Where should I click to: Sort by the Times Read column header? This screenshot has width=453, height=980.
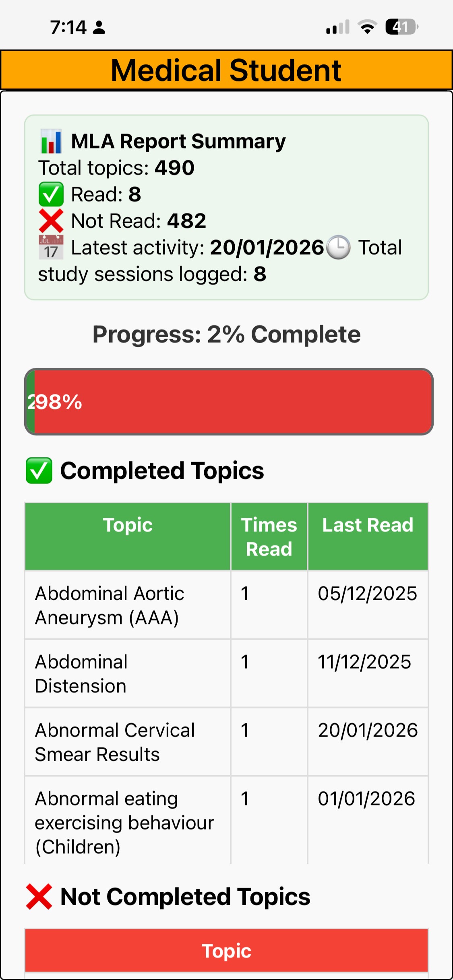click(x=269, y=536)
